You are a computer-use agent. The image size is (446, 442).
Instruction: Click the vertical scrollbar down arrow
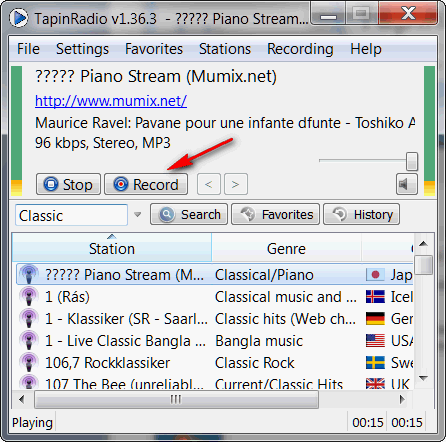(423, 378)
